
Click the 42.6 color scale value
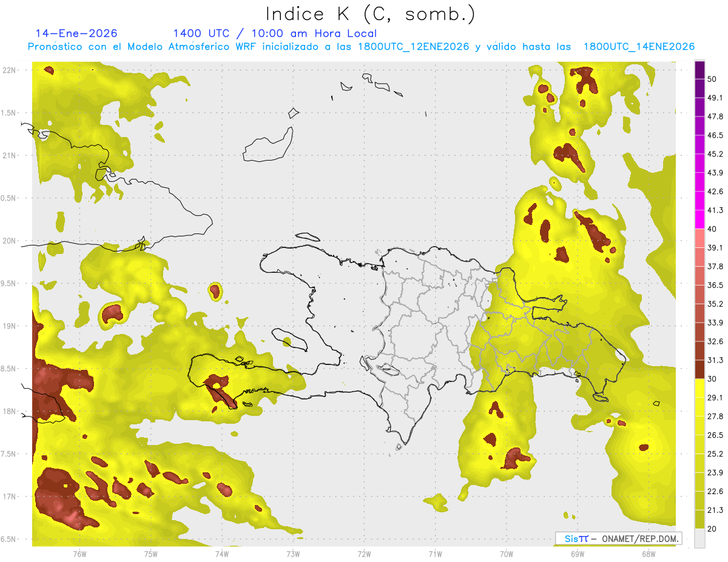click(x=715, y=192)
